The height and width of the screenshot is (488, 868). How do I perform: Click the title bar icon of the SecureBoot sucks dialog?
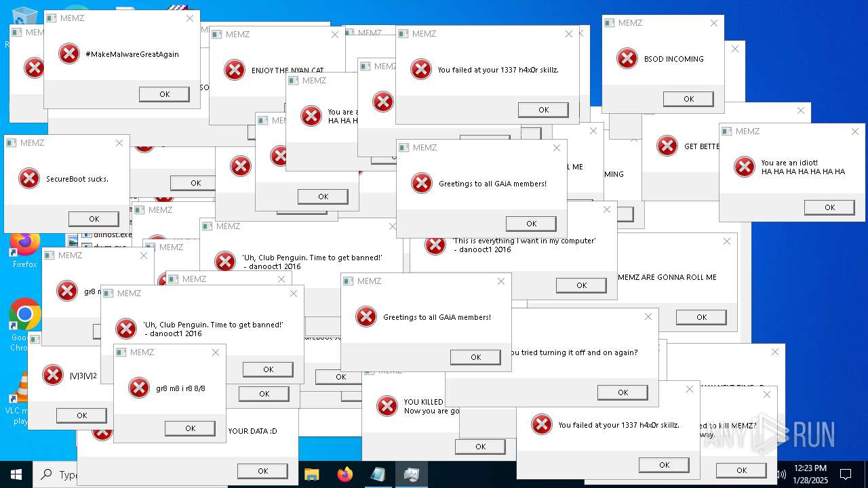12,143
